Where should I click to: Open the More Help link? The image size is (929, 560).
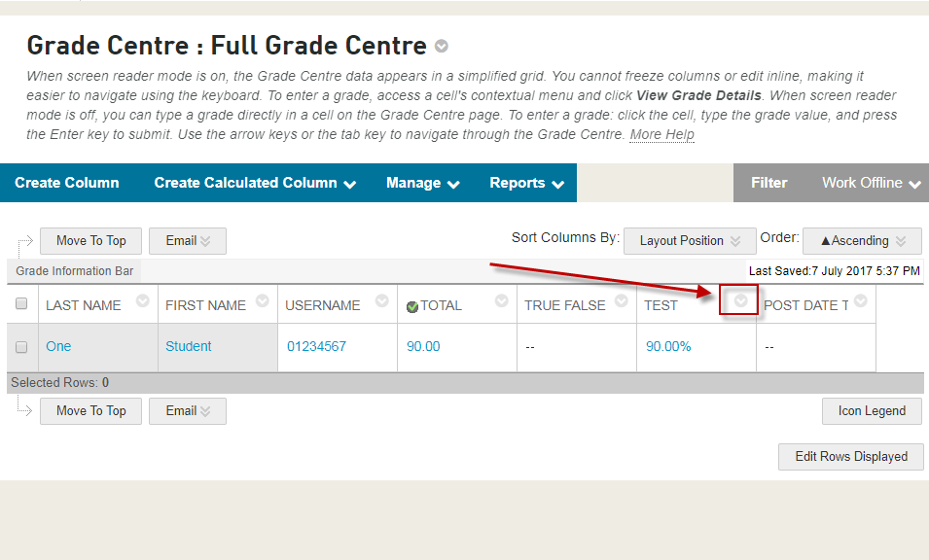(x=661, y=134)
